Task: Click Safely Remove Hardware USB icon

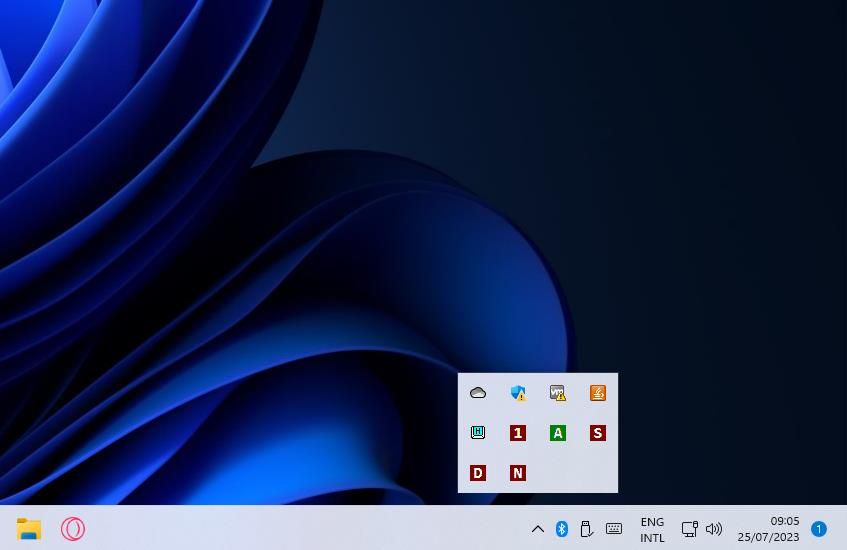Action: (x=587, y=529)
